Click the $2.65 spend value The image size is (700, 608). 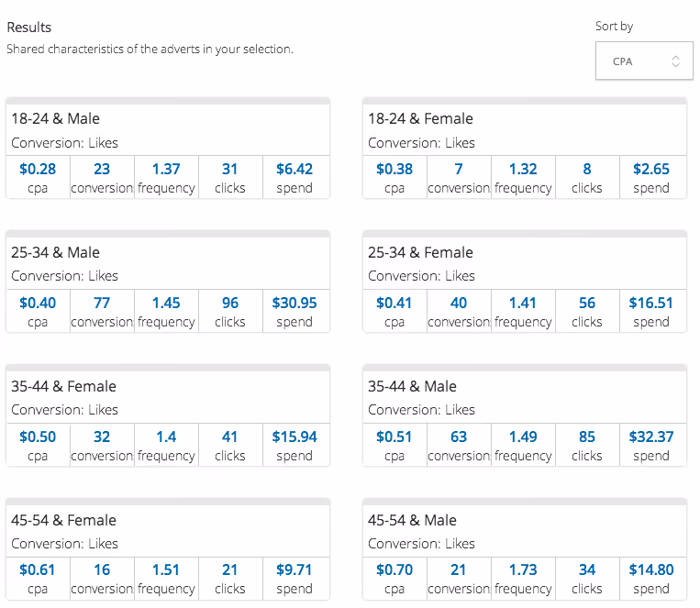650,169
